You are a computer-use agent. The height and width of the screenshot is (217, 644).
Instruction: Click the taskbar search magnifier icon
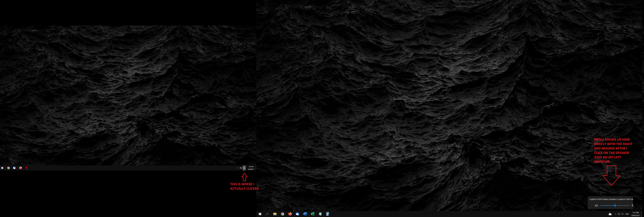267,214
